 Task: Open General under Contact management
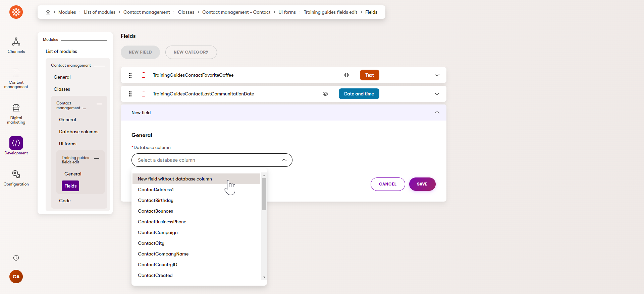62,77
